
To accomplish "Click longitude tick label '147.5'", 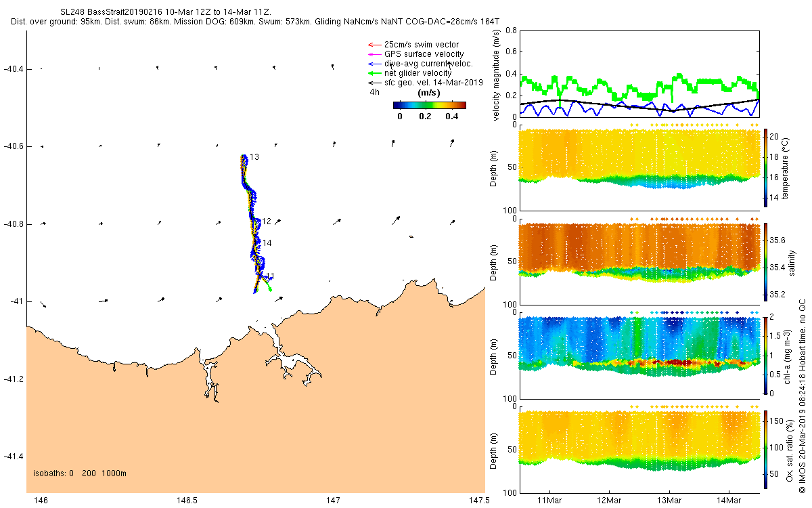I will [x=478, y=501].
